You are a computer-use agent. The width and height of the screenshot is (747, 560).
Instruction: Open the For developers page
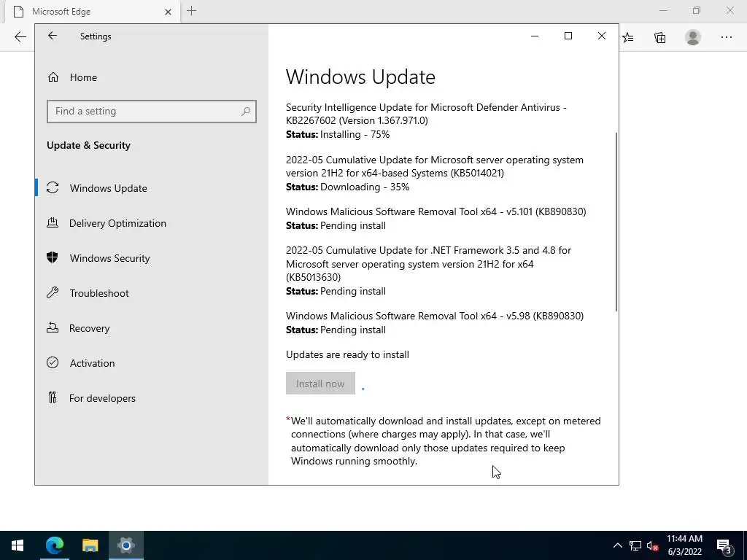tap(152, 398)
